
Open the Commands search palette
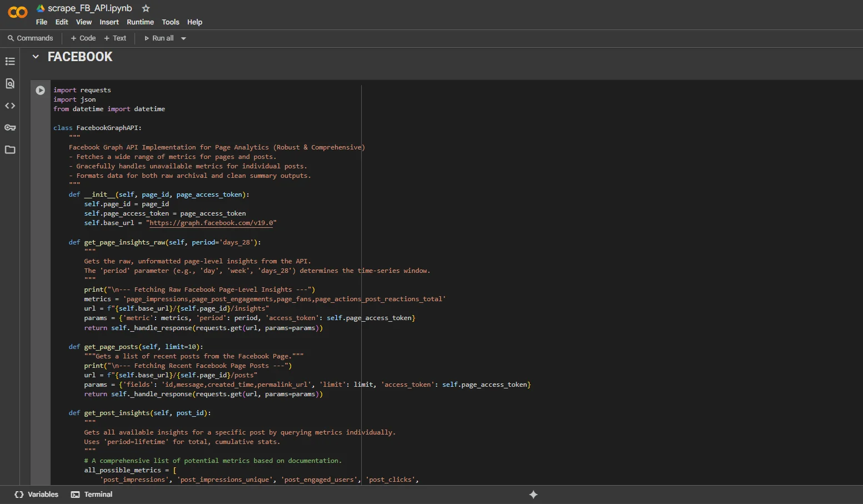31,38
